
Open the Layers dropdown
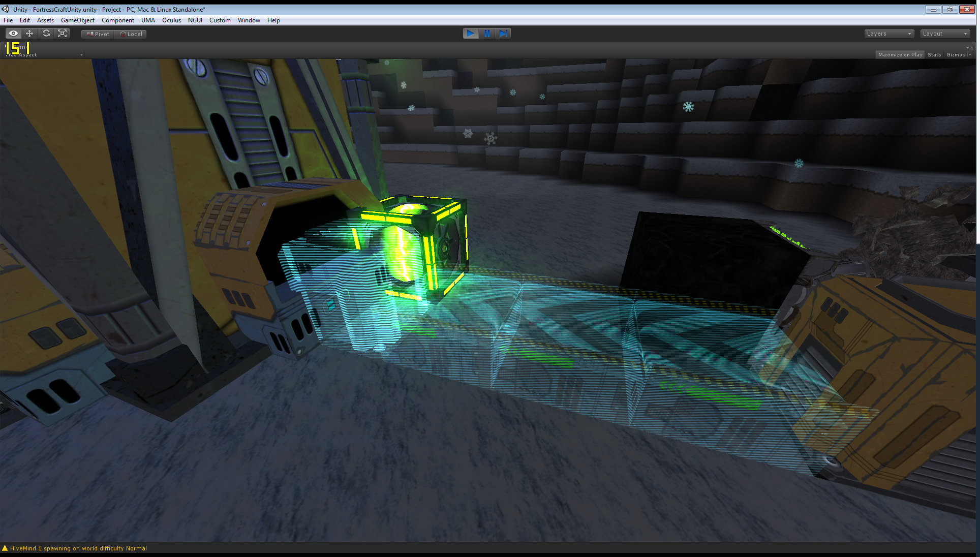click(889, 34)
